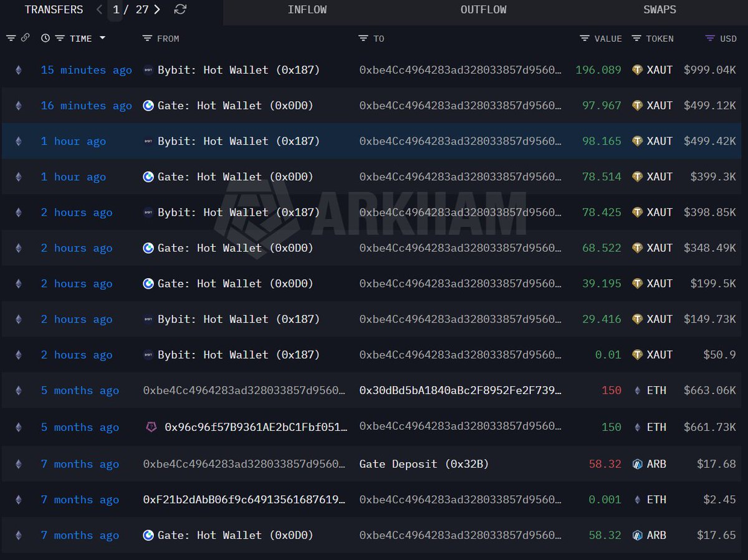Click the purple entity icon beside 0x96c96f57
The height and width of the screenshot is (560, 748).
151,427
